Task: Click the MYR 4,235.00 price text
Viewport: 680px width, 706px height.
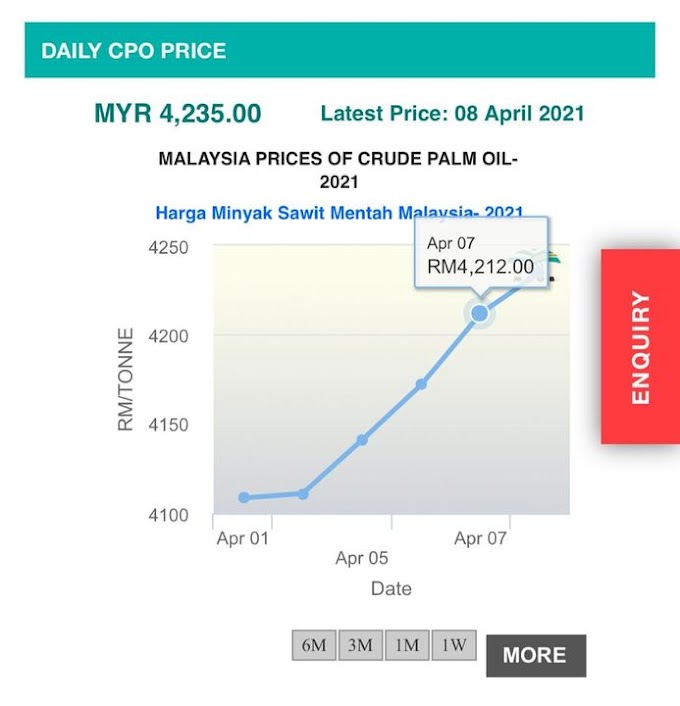Action: (178, 113)
